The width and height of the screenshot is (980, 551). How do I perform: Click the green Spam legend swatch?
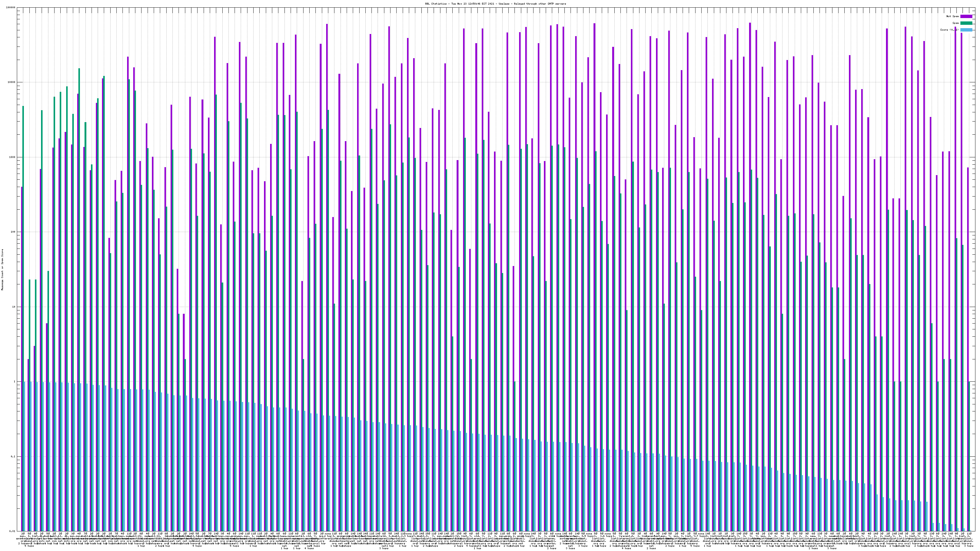(966, 23)
